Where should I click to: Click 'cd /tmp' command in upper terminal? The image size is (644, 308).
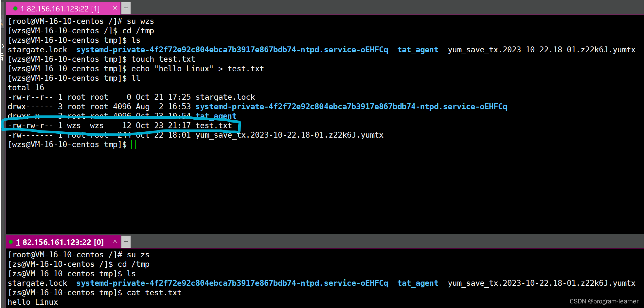[x=138, y=31]
